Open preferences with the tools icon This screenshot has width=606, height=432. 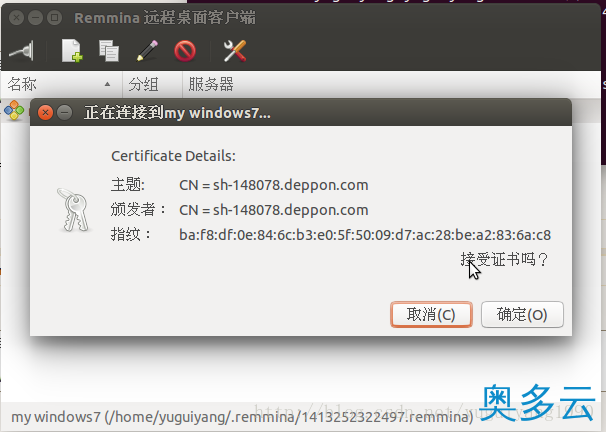pyautogui.click(x=235, y=51)
